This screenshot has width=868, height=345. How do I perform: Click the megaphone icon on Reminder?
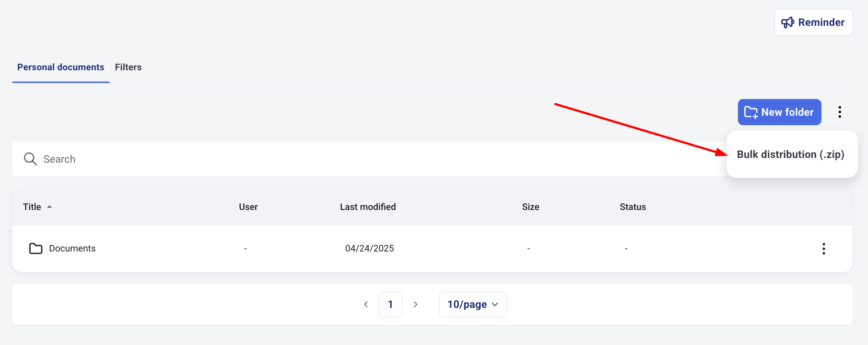788,23
